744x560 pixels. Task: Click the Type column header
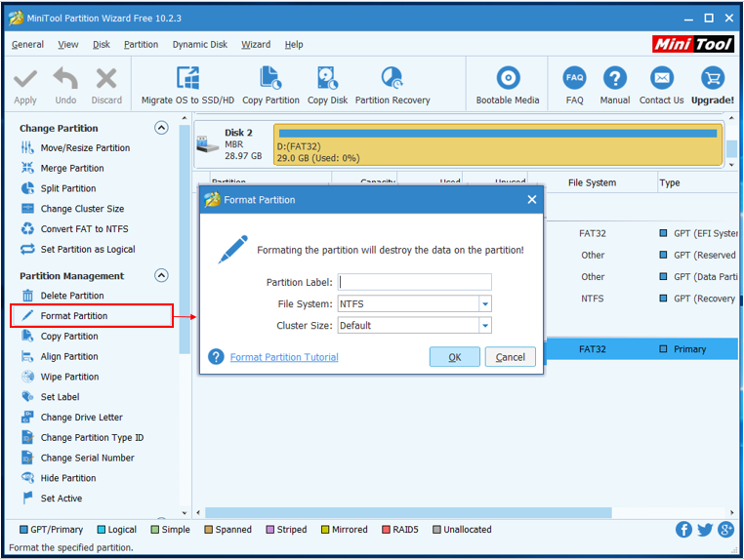point(670,183)
